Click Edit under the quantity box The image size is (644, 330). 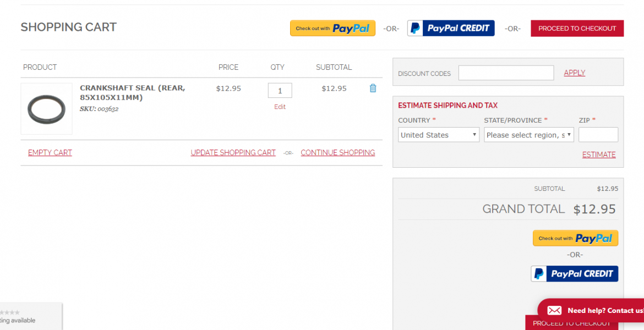pyautogui.click(x=280, y=107)
